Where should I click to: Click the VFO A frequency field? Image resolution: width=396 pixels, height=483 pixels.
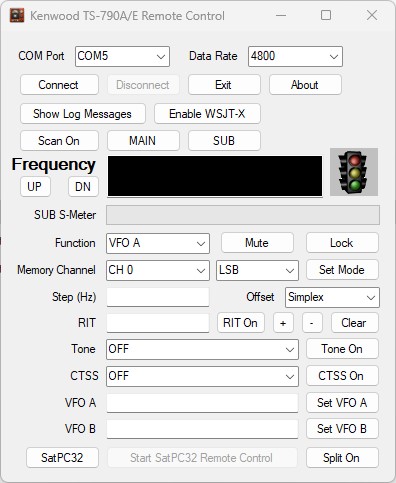click(202, 403)
